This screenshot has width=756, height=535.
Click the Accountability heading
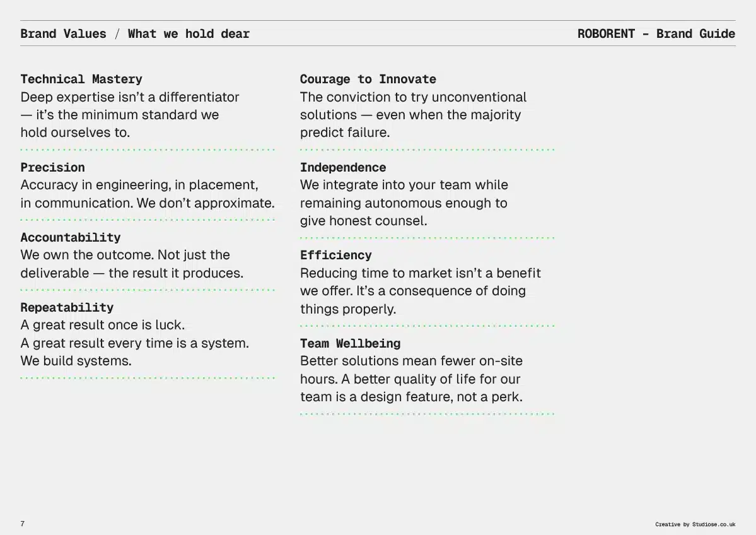click(x=71, y=237)
